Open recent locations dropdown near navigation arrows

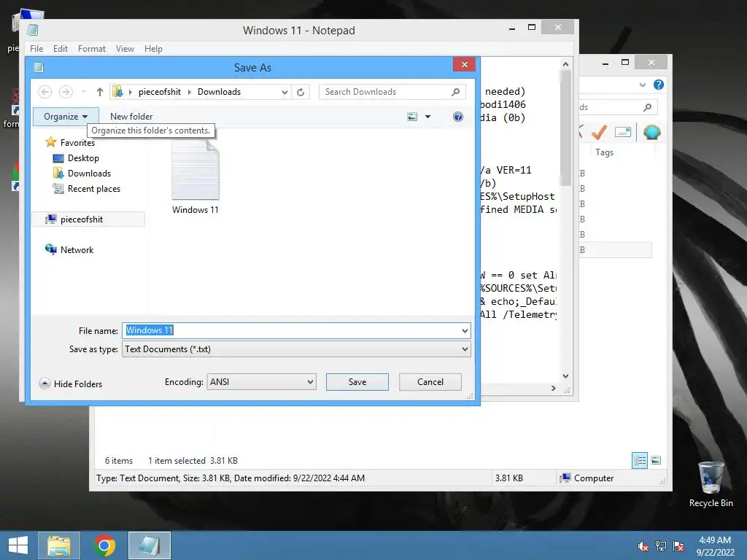(83, 91)
